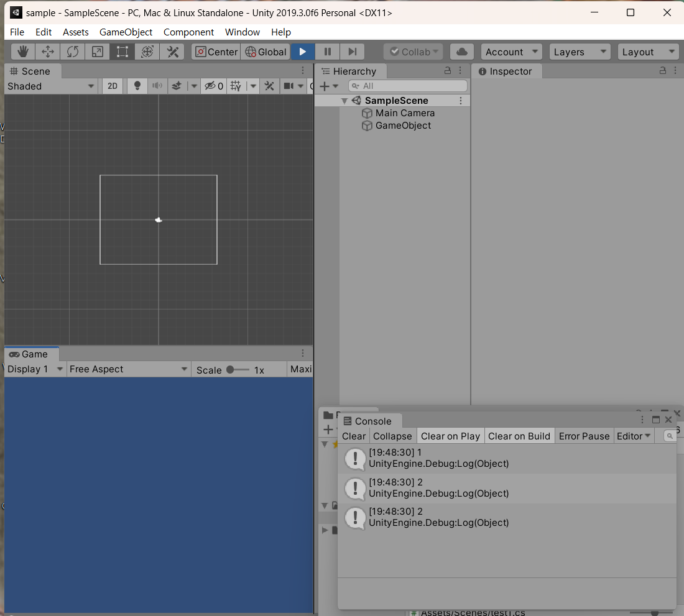Screen dimensions: 684x616
Task: Open grid axis dropdown arrow
Action: pos(253,86)
